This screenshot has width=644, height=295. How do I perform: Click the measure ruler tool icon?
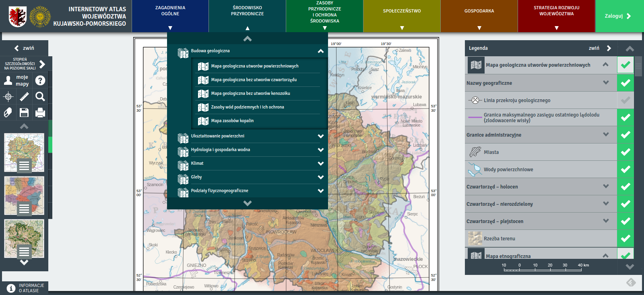24,96
